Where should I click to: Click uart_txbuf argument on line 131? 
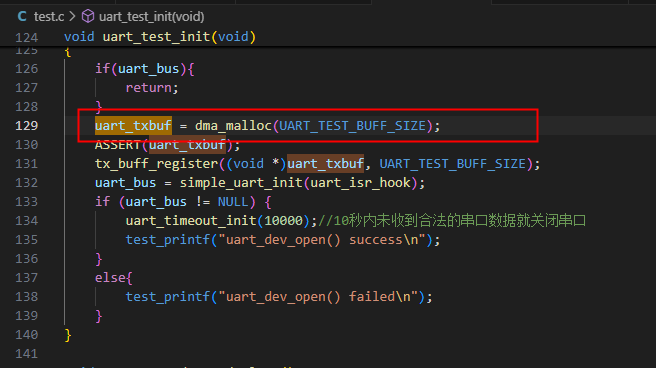[325, 164]
